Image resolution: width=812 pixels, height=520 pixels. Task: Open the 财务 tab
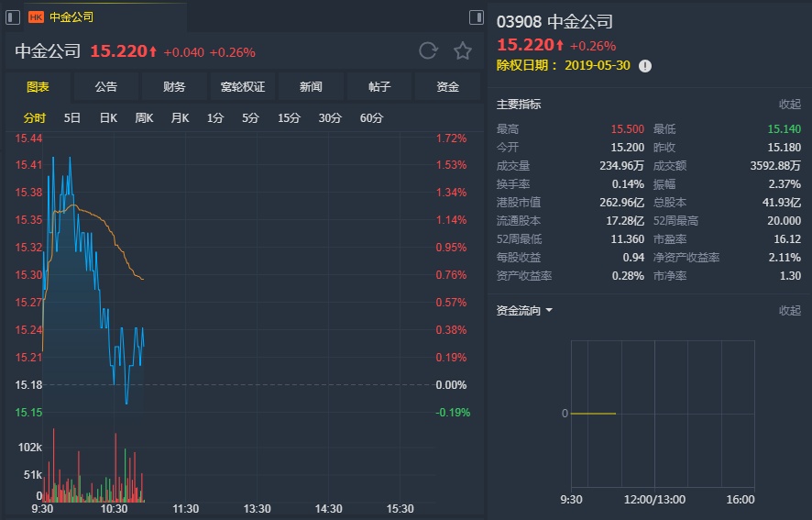tap(174, 87)
